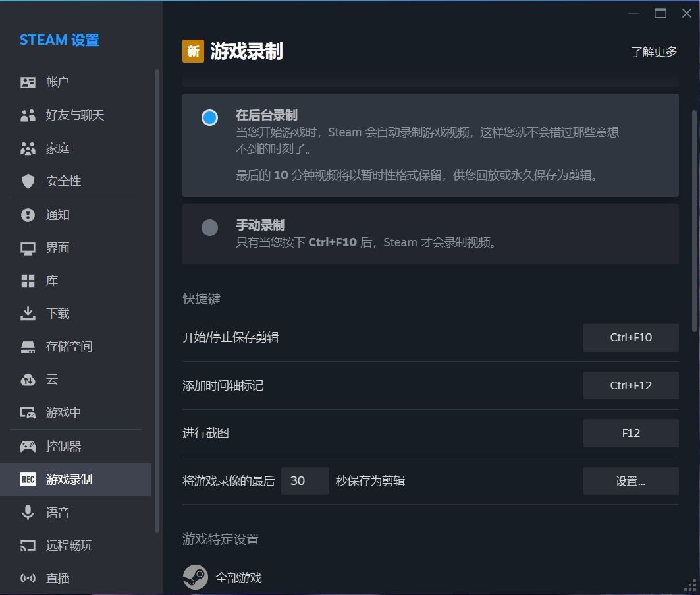
Task: Open 下载 download settings
Action: coord(28,314)
